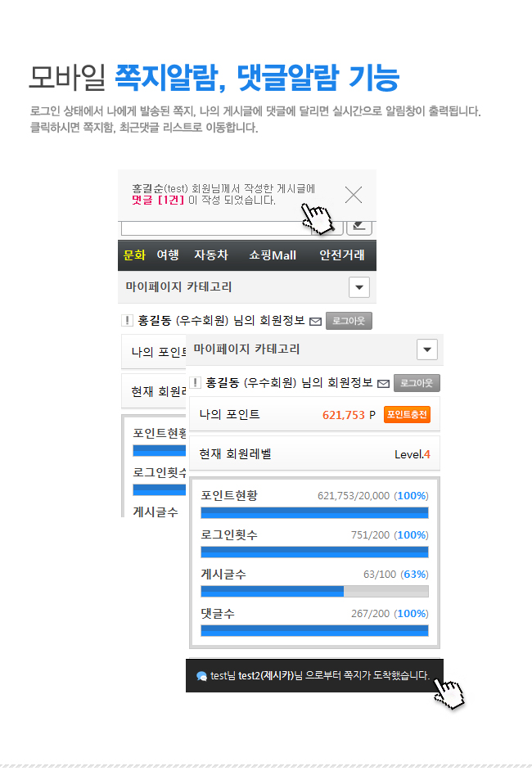Click the envelope message icon in front panel
The height and width of the screenshot is (771, 532).
(383, 384)
